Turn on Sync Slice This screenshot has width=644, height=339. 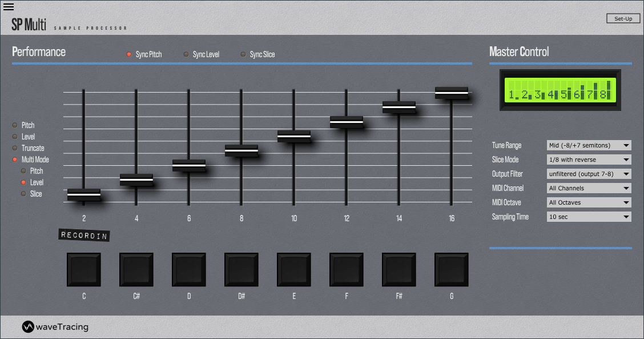[243, 54]
